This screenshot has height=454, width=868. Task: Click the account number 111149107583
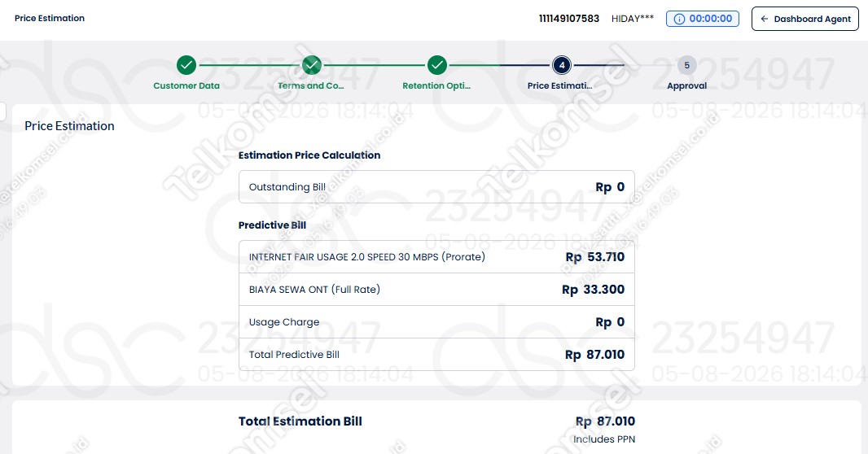(x=569, y=19)
